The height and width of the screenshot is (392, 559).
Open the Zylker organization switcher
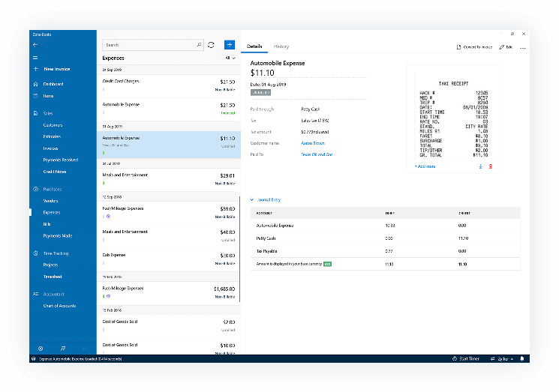click(502, 359)
